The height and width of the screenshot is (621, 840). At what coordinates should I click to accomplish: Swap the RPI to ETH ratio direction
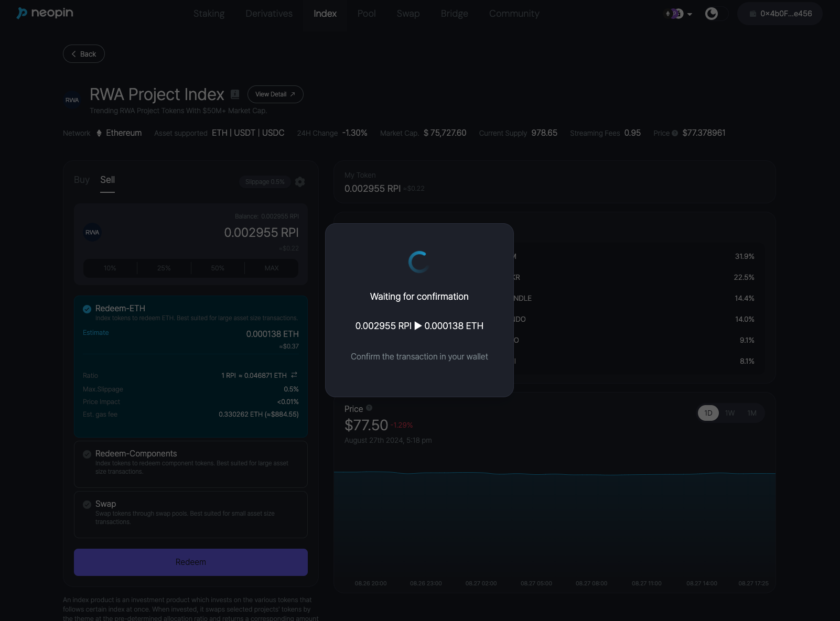click(294, 375)
